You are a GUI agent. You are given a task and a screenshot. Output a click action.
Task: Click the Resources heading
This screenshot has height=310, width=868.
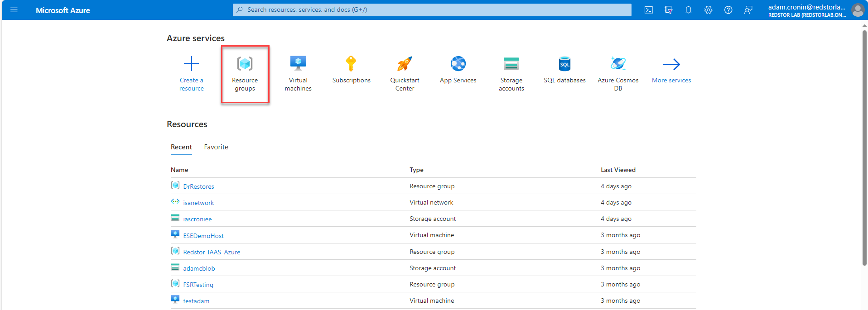pyautogui.click(x=187, y=124)
